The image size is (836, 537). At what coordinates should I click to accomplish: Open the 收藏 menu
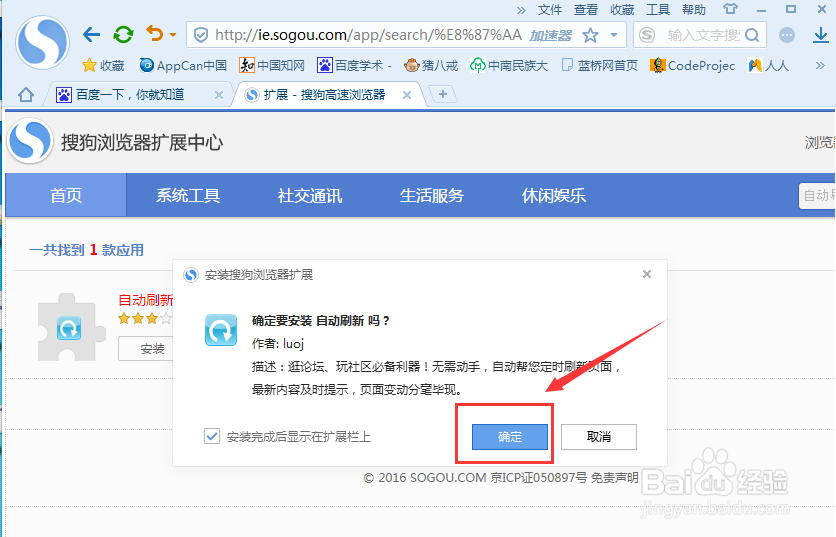point(622,10)
